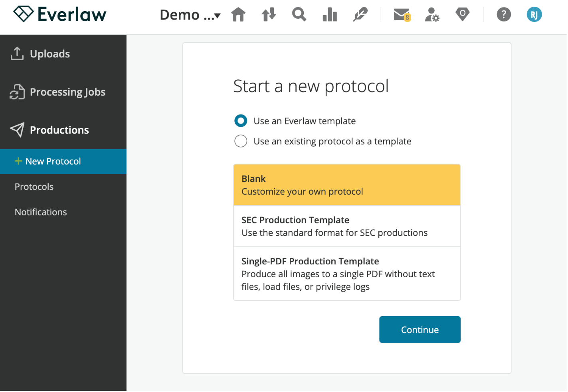568x392 pixels.
Task: Select the SEC Production Template option
Action: tap(346, 226)
